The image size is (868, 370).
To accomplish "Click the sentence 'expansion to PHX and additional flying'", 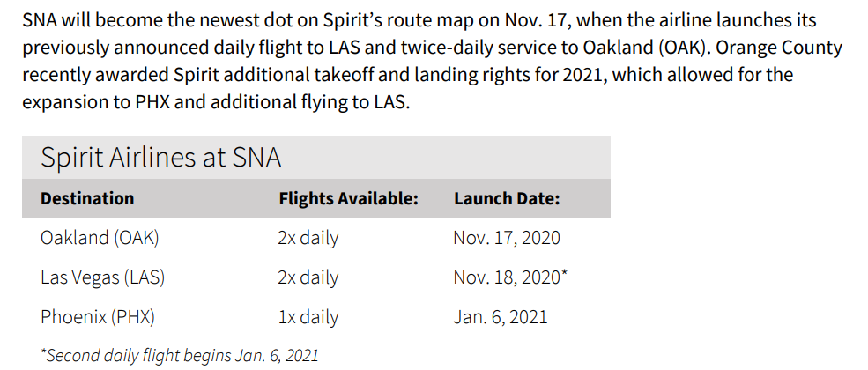I will pos(216,102).
